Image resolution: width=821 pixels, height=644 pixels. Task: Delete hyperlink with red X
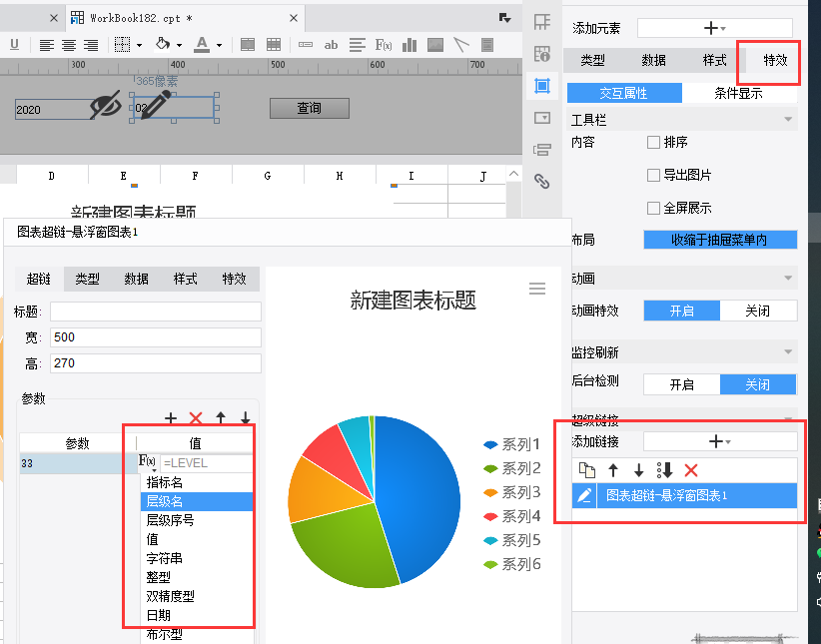click(691, 470)
